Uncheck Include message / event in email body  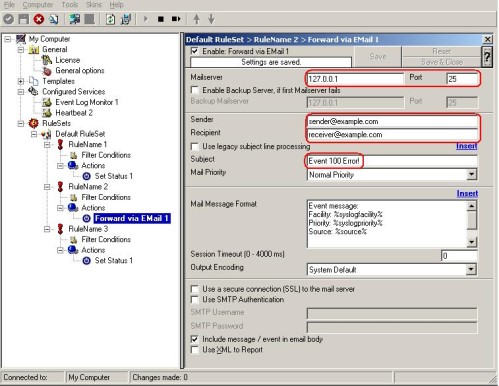coord(194,339)
